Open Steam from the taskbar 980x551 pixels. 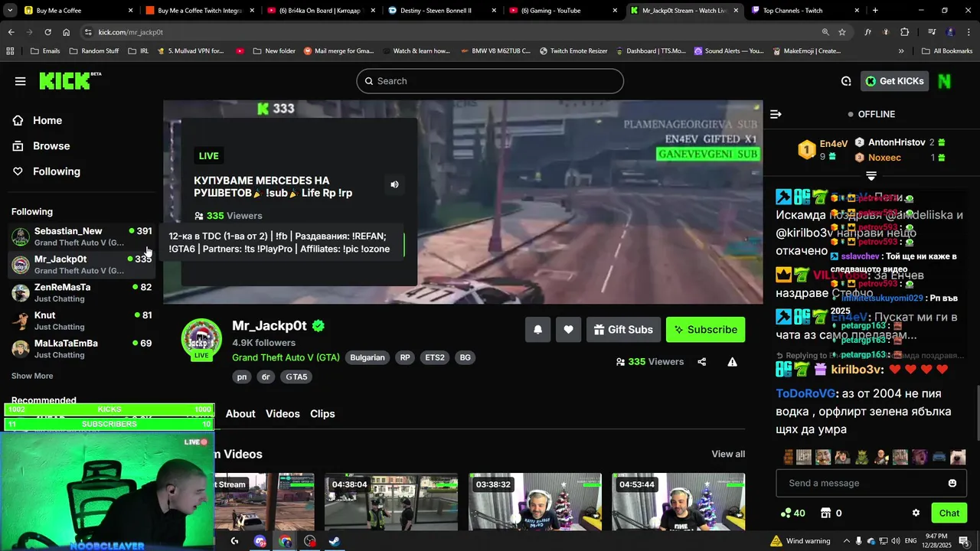tap(335, 541)
